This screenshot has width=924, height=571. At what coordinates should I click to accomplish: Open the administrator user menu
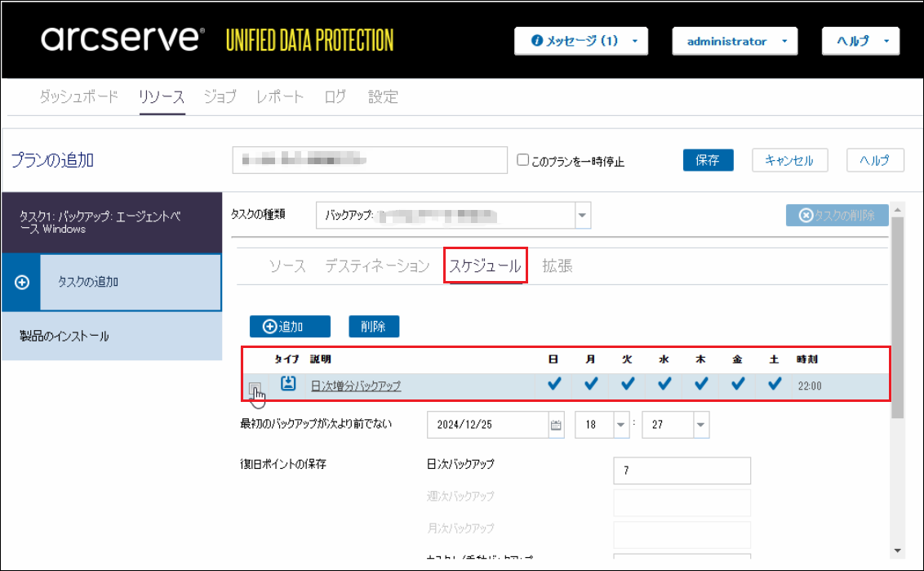pyautogui.click(x=734, y=41)
